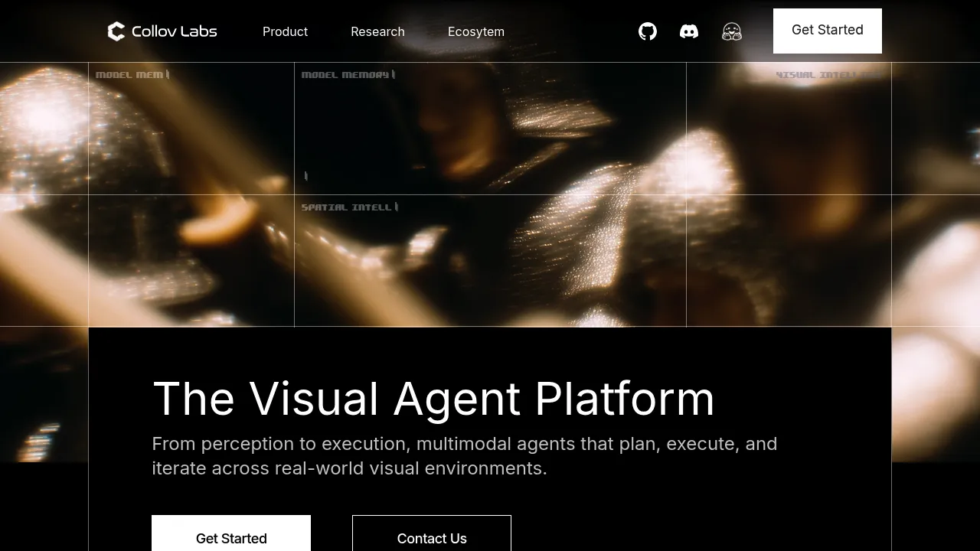Click the Contact Us button
Image resolution: width=980 pixels, height=551 pixels.
coord(432,533)
